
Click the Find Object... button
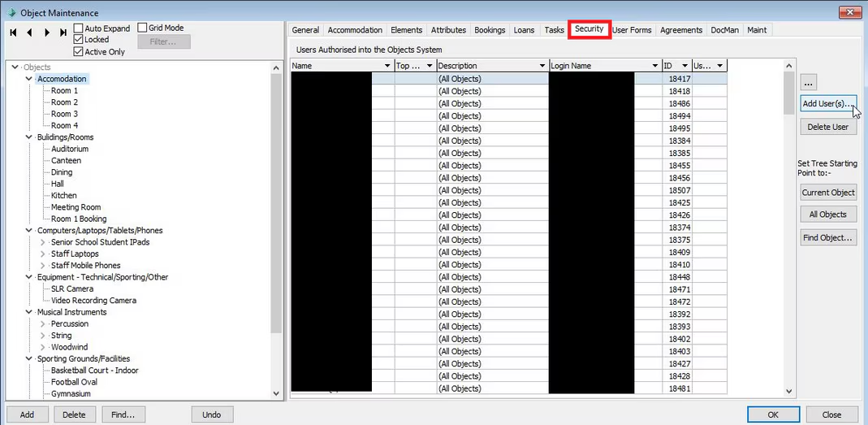[x=828, y=238]
